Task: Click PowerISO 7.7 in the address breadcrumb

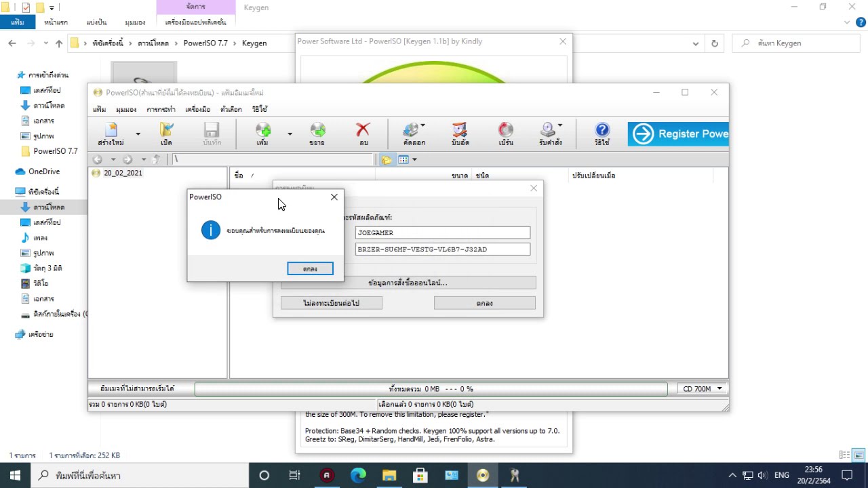Action: pos(206,43)
